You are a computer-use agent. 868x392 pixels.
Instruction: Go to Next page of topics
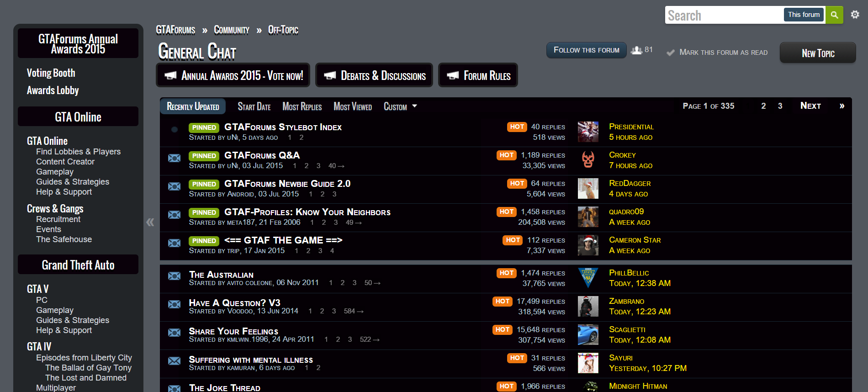(x=810, y=106)
